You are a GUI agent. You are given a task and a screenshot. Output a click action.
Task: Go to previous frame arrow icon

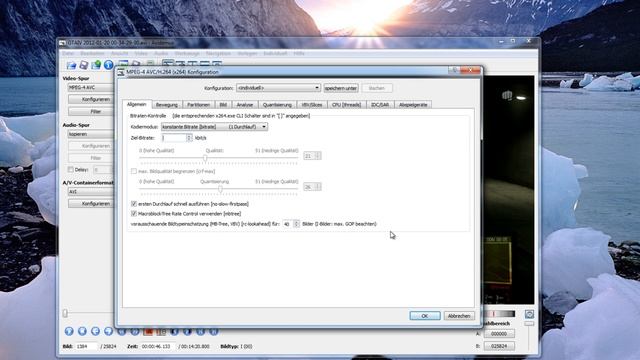(x=95, y=331)
